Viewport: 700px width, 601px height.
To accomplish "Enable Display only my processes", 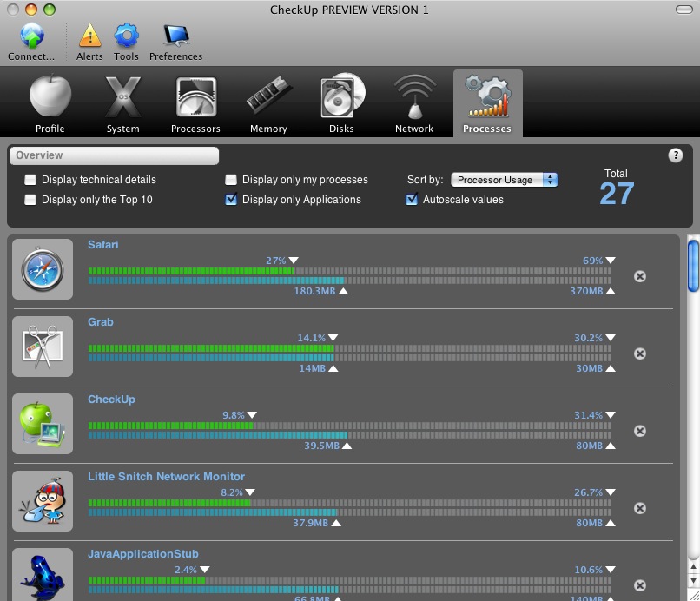I will 231,180.
